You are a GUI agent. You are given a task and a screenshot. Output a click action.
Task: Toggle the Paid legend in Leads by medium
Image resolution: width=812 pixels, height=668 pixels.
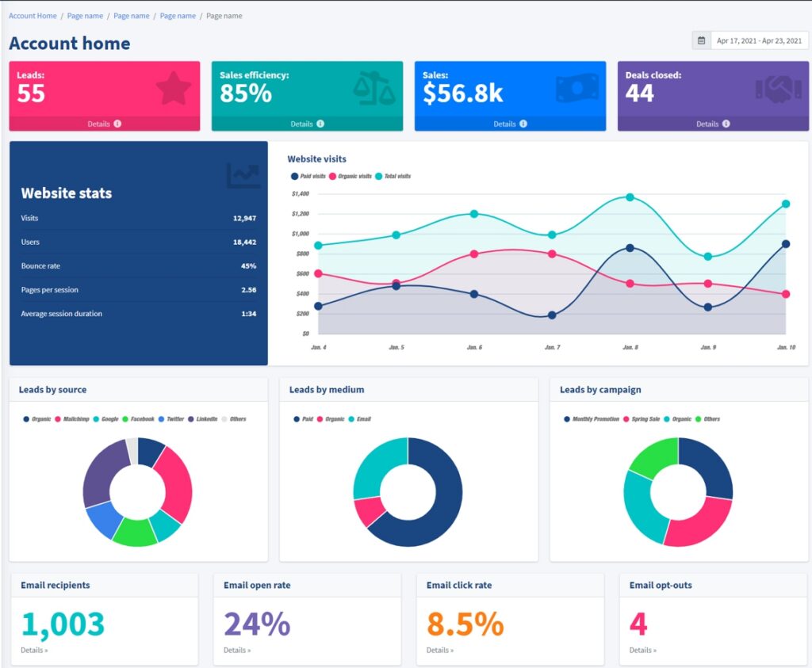(x=304, y=419)
